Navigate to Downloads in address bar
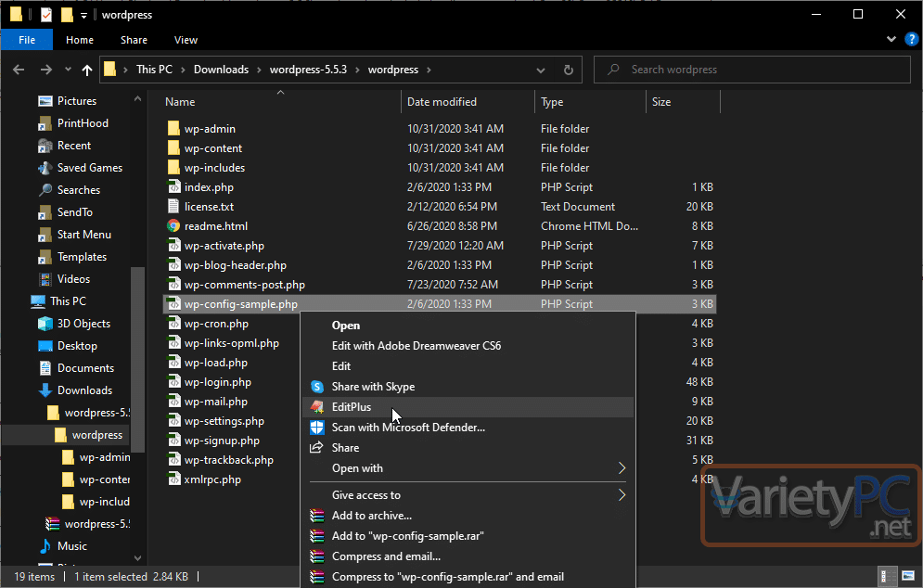Viewport: 923px width, 588px height. (222, 70)
